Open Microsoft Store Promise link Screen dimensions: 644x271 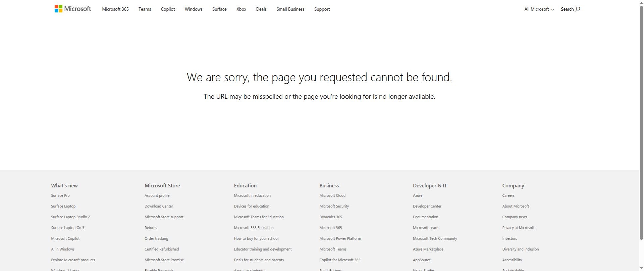pyautogui.click(x=164, y=260)
